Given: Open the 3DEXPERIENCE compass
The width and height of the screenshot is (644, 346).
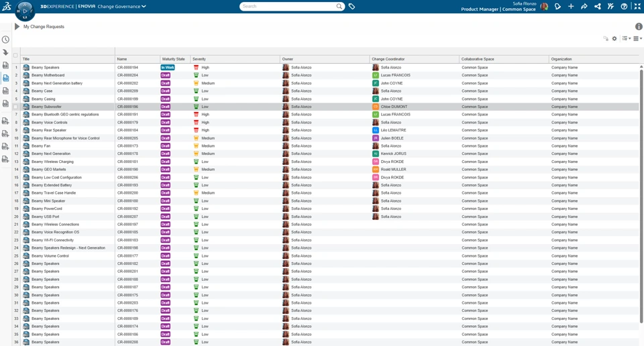Looking at the screenshot, I should pyautogui.click(x=25, y=11).
